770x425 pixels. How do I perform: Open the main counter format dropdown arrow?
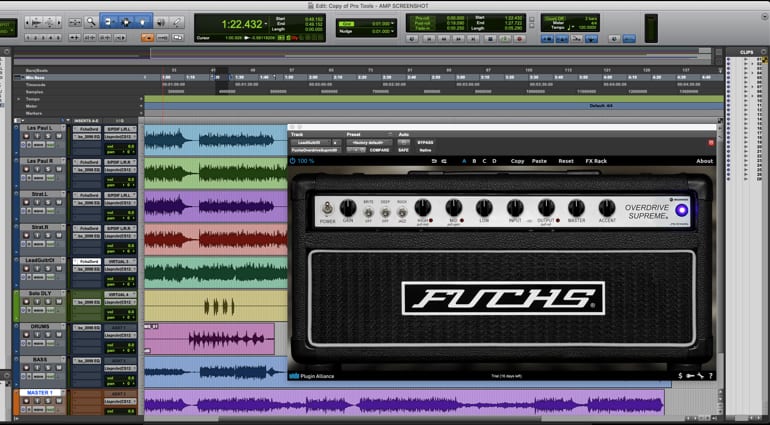point(268,24)
